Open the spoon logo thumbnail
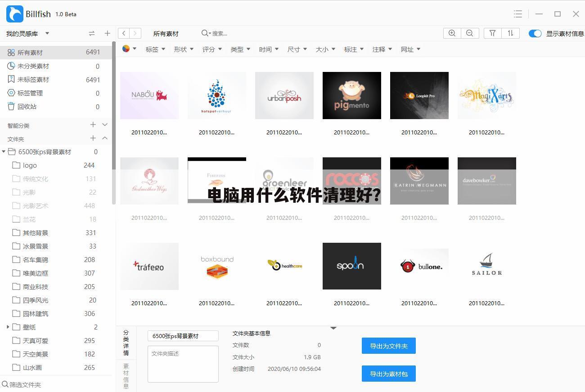Screen dimensions: 585x392 click(x=352, y=266)
